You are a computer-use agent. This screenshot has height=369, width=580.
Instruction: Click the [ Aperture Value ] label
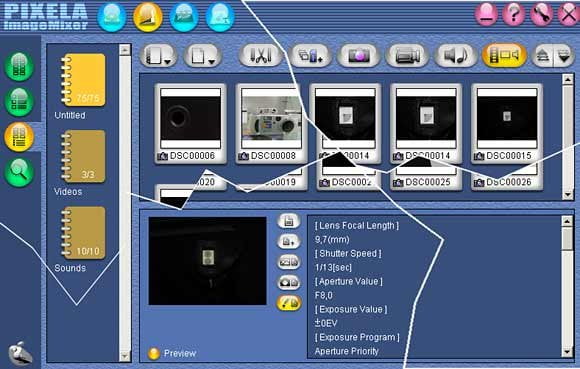348,281
